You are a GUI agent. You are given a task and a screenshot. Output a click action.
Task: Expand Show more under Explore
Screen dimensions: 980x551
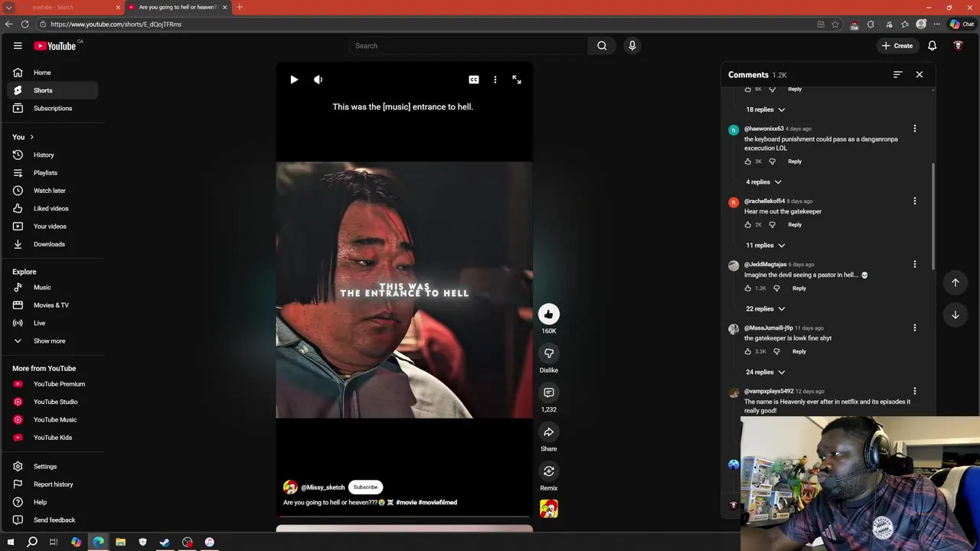click(53, 341)
